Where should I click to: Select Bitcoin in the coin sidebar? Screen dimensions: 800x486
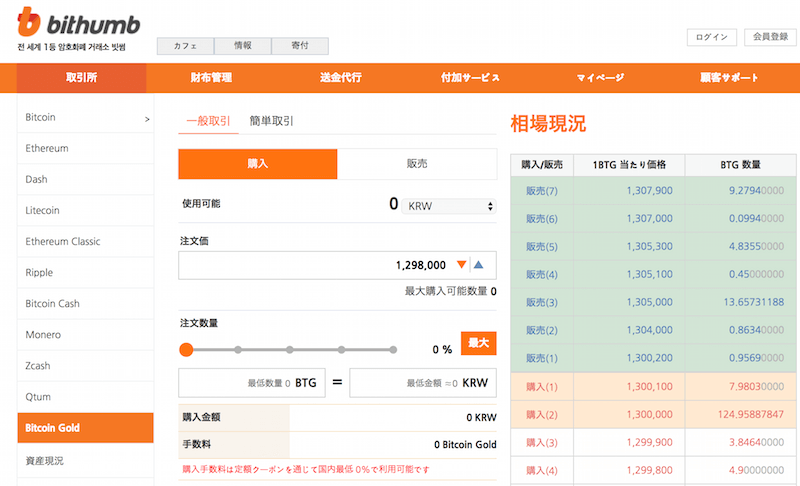85,117
